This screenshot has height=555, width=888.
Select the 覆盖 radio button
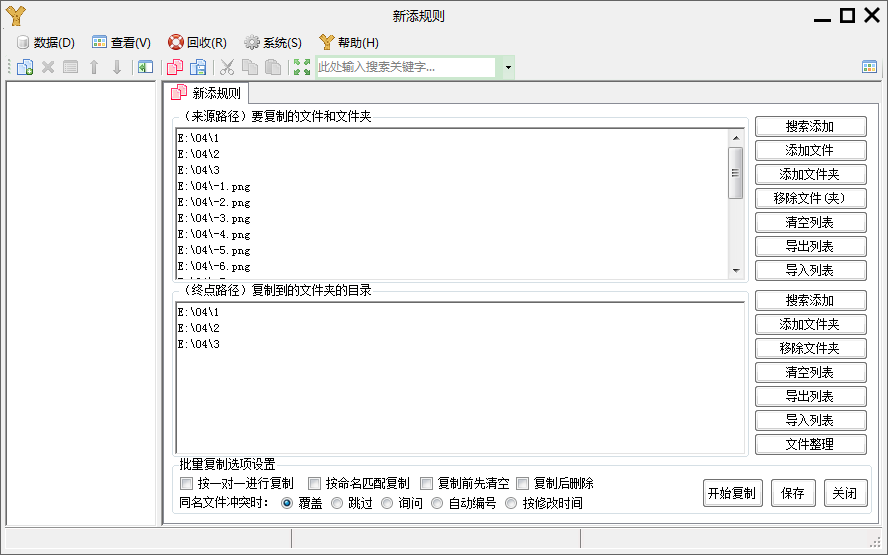coord(302,503)
